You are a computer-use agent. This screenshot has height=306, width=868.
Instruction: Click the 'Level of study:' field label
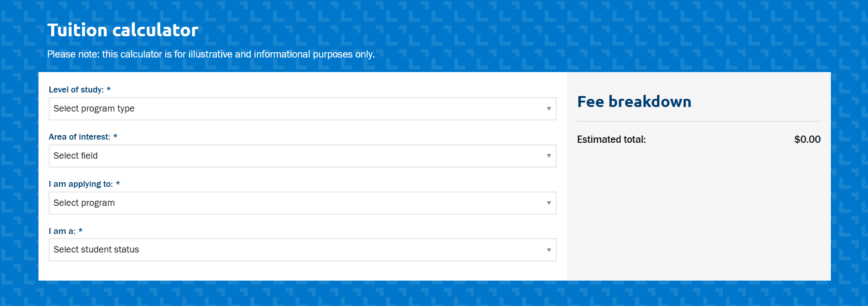(77, 89)
